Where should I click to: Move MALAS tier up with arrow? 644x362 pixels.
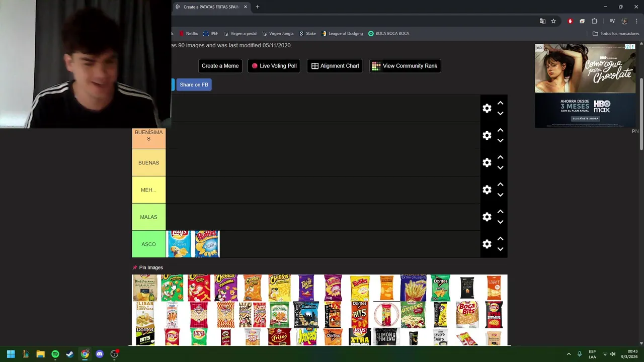pyautogui.click(x=500, y=212)
